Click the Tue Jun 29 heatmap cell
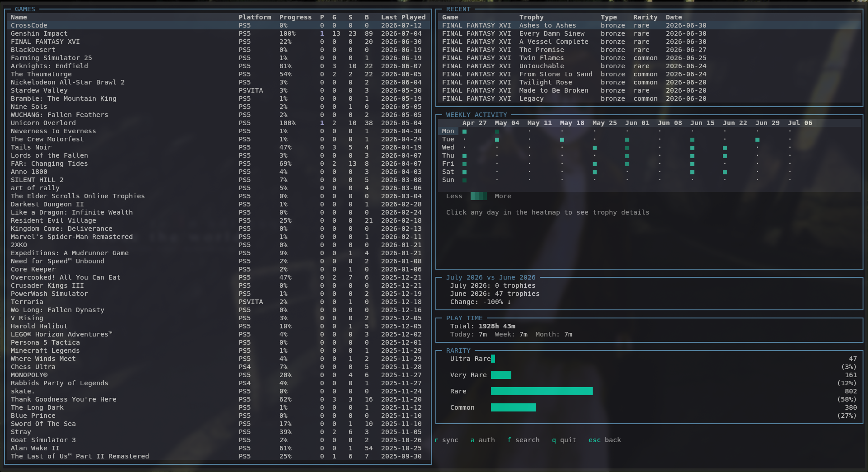This screenshot has height=472, width=868. tap(757, 140)
